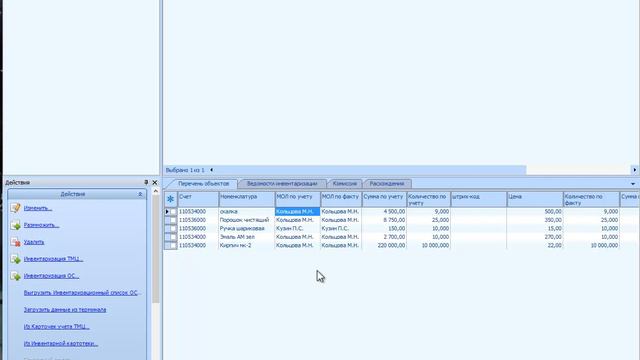Click the 8 750,00 sum cell
Image resolution: width=640 pixels, height=360 pixels.
[x=384, y=220]
